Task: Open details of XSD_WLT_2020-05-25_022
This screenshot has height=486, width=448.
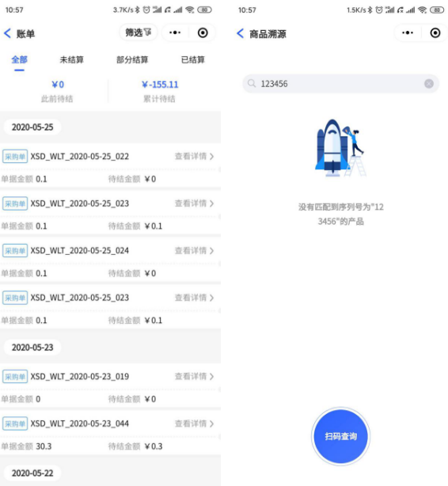Action: 194,156
